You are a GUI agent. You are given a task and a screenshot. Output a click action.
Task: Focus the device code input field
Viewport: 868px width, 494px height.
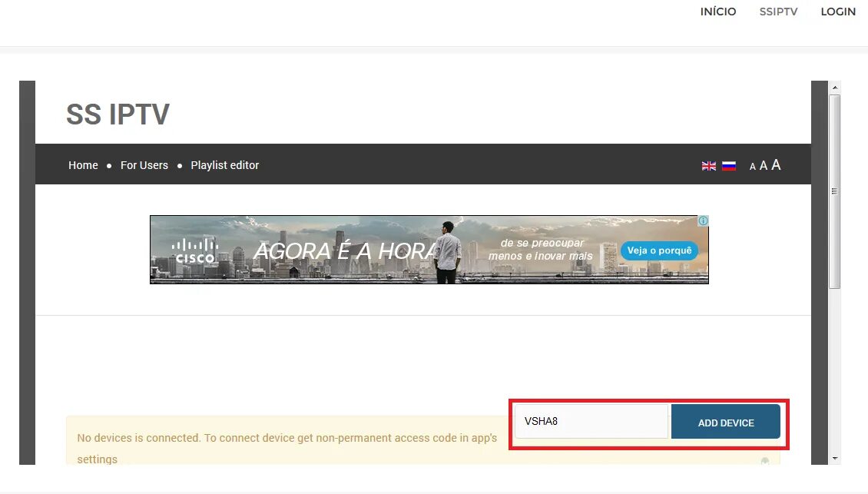[591, 422]
